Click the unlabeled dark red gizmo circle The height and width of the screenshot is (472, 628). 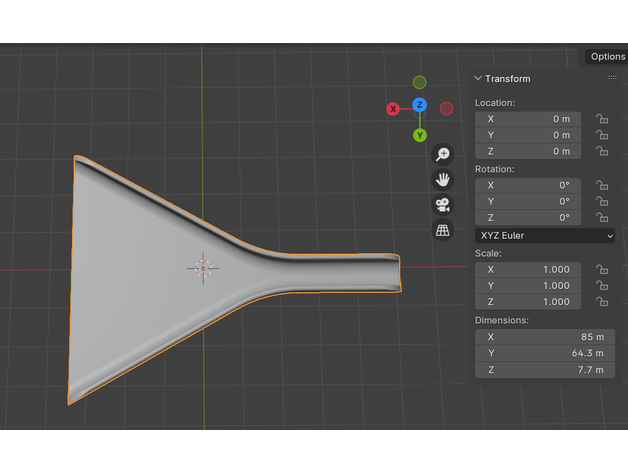(447, 108)
